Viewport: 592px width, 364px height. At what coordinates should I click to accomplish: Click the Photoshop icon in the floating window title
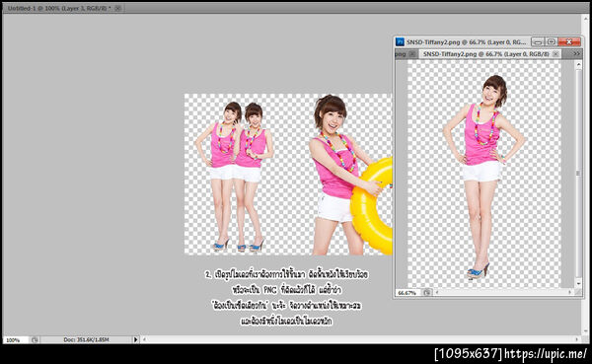[x=400, y=41]
